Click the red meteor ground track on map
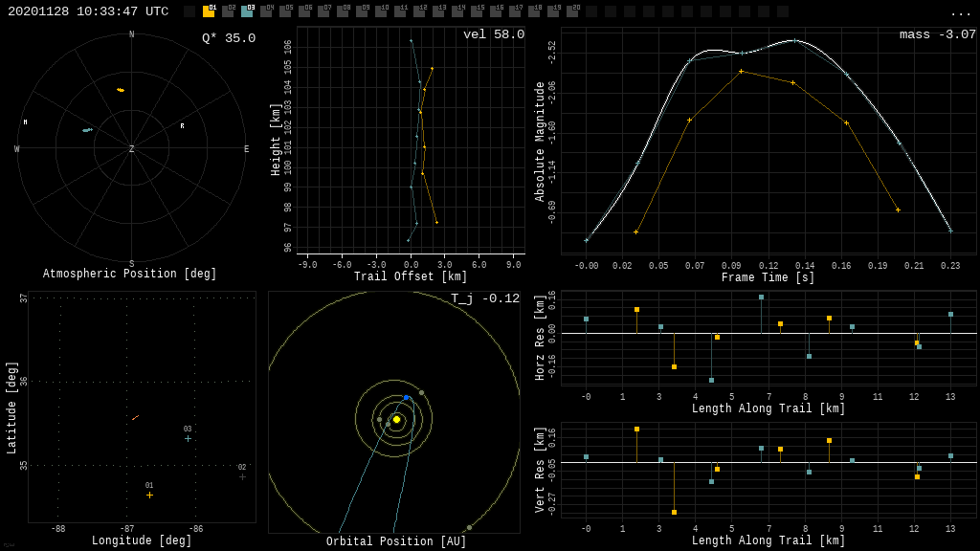 point(136,417)
